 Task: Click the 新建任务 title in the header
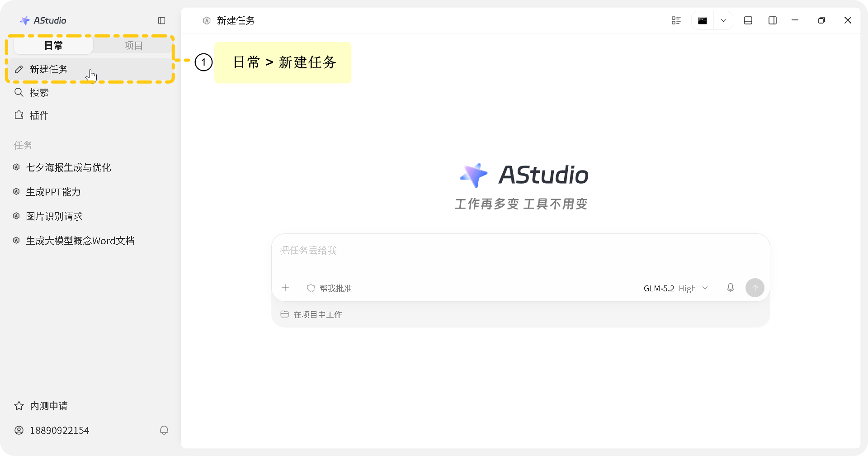click(236, 20)
